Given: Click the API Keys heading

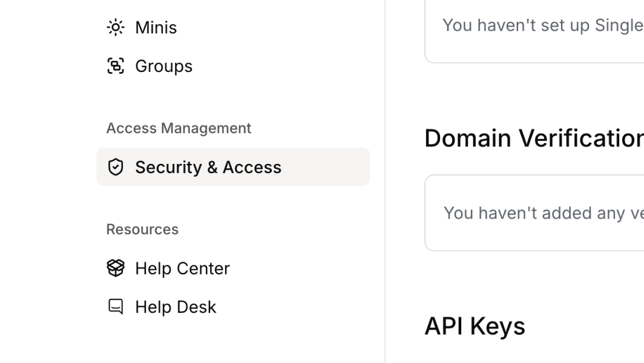Looking at the screenshot, I should point(475,326).
